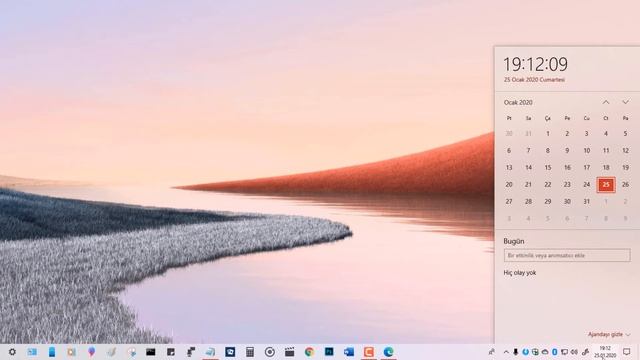640x360 pixels.
Task: Click the taskbar clock 19:12
Action: (x=605, y=352)
